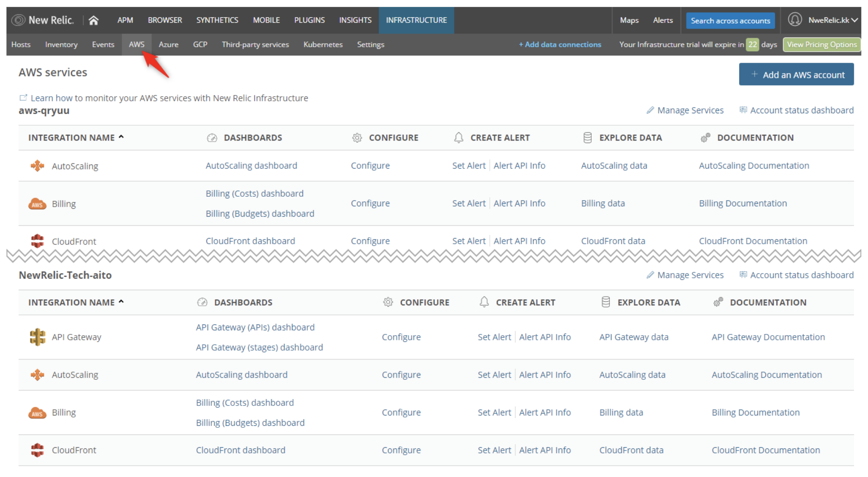Sort aws-qryuu table by Integration Name
Viewport: 868px width, 477px height.
click(76, 138)
